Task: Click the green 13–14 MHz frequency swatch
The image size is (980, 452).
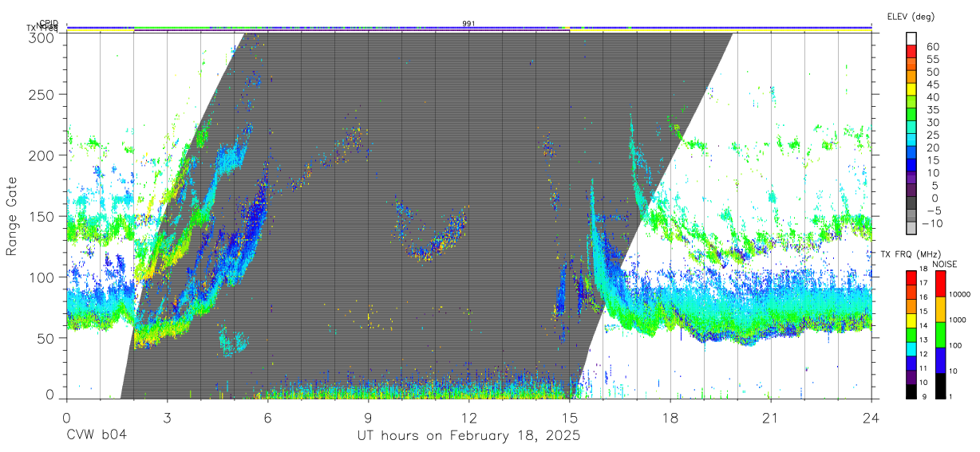Action: tap(911, 334)
